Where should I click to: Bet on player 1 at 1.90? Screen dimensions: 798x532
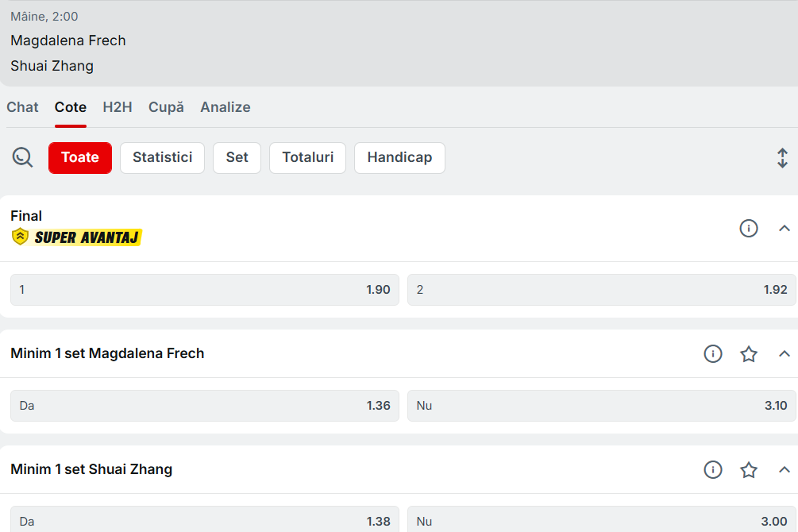(204, 290)
